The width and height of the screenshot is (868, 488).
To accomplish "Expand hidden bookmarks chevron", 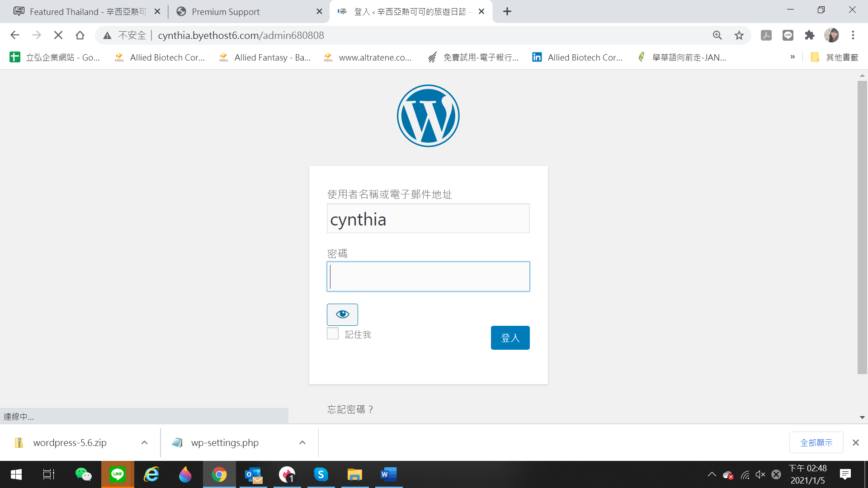I will pyautogui.click(x=793, y=57).
